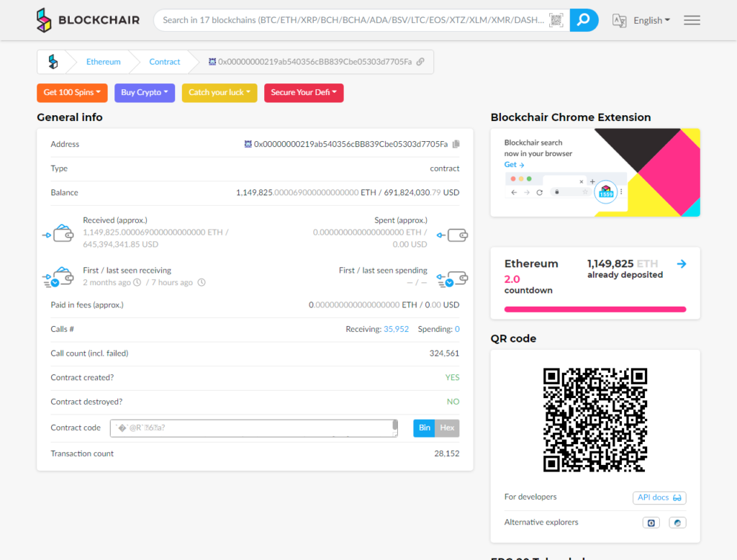Focus the blockchain search field

pos(353,20)
